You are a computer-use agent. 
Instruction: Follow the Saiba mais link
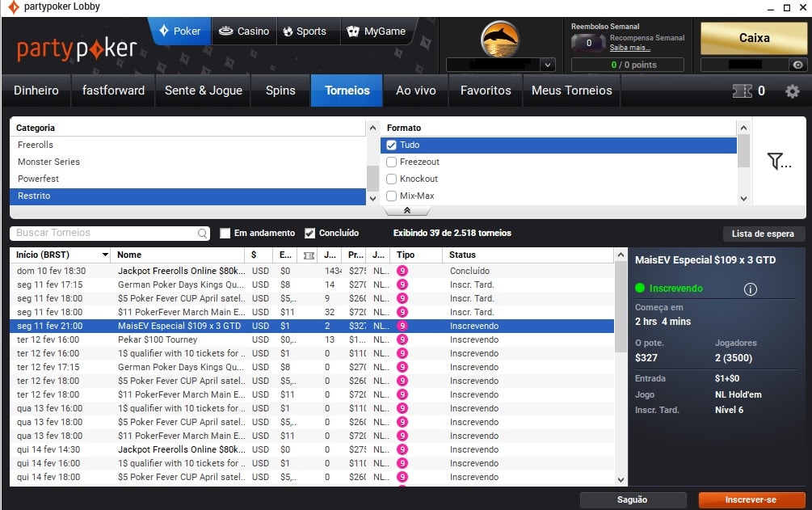[x=629, y=48]
